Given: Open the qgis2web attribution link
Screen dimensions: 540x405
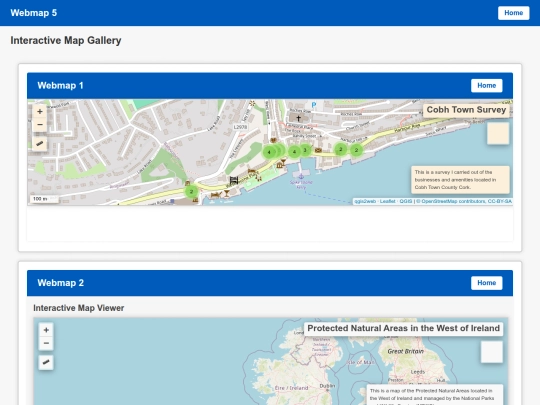Looking at the screenshot, I should click(365, 201).
